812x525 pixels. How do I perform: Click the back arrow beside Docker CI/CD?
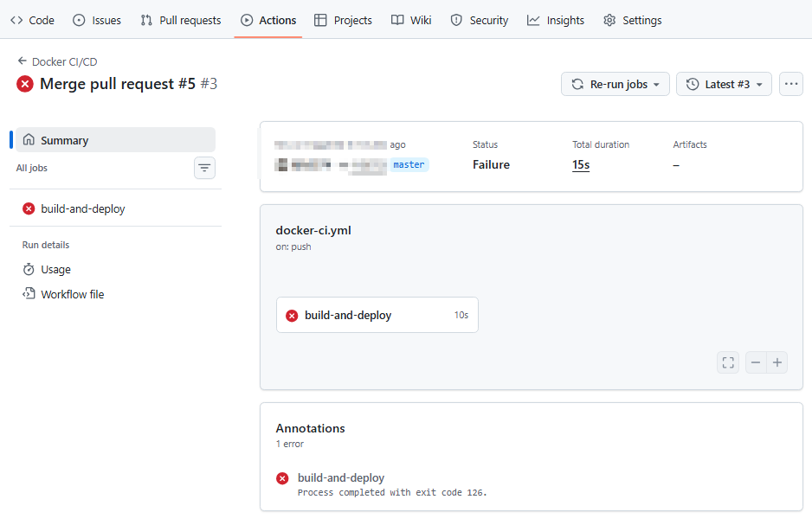coord(22,61)
